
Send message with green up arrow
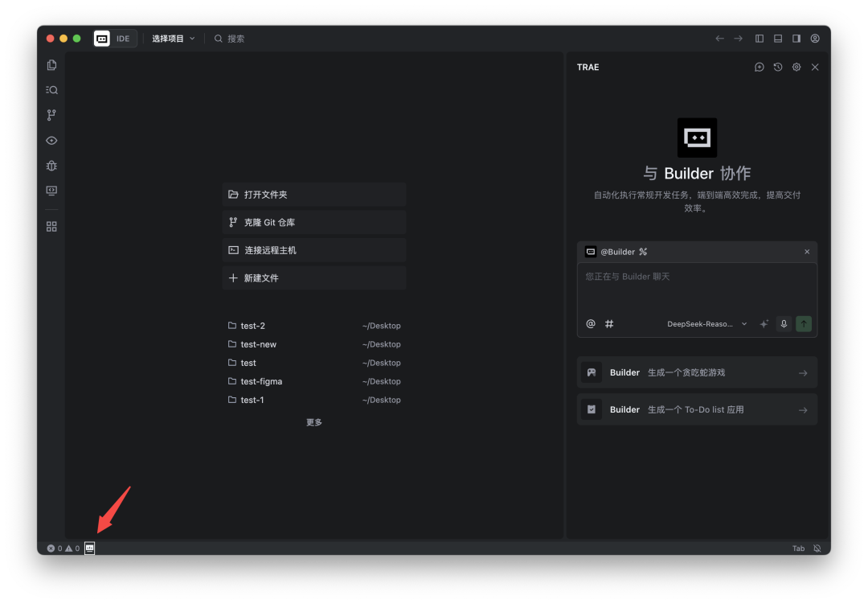(x=804, y=323)
